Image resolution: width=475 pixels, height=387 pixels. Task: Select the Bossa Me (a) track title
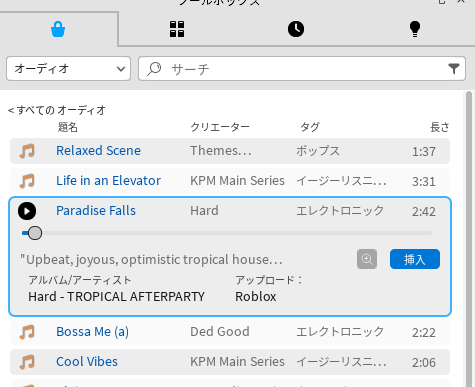pos(92,332)
